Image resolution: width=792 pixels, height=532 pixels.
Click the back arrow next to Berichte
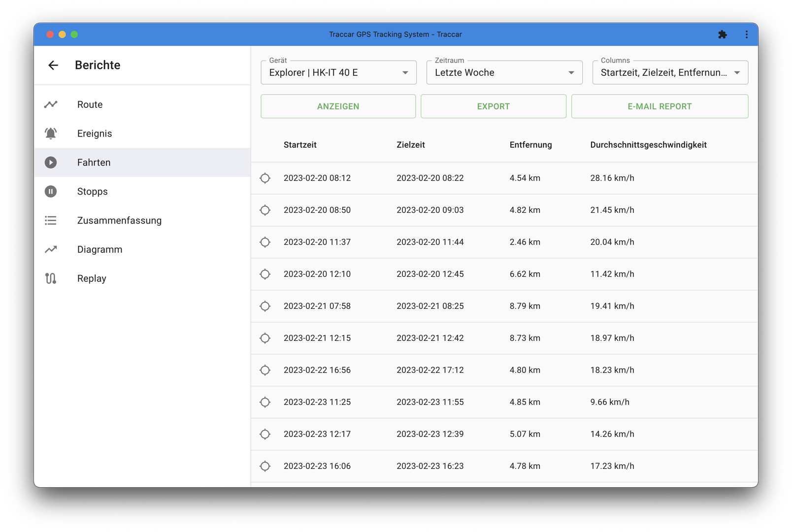pyautogui.click(x=53, y=65)
